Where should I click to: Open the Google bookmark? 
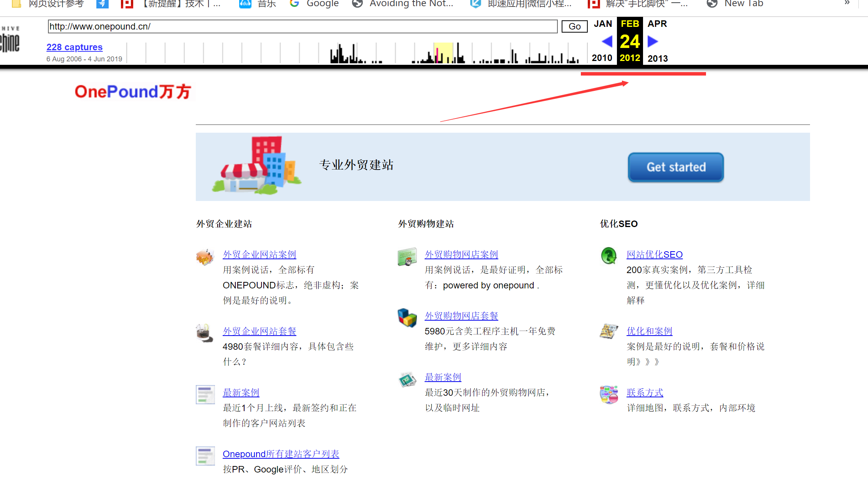coord(314,4)
